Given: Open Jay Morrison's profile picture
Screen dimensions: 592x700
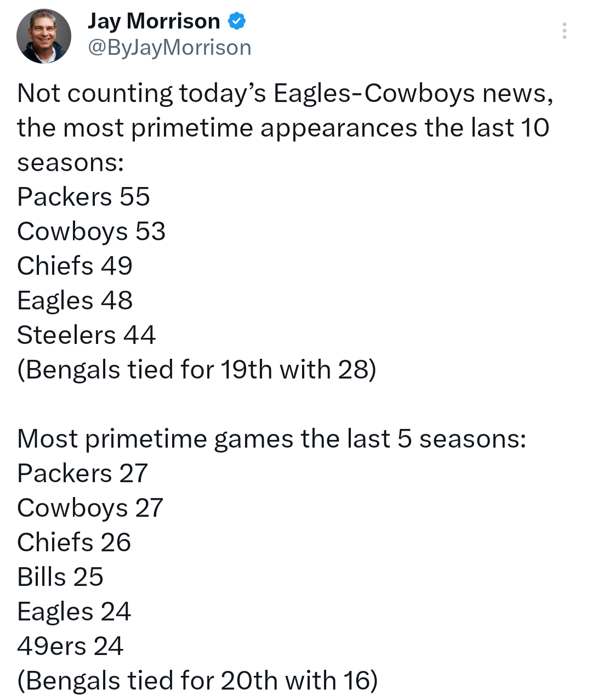Looking at the screenshot, I should (44, 36).
